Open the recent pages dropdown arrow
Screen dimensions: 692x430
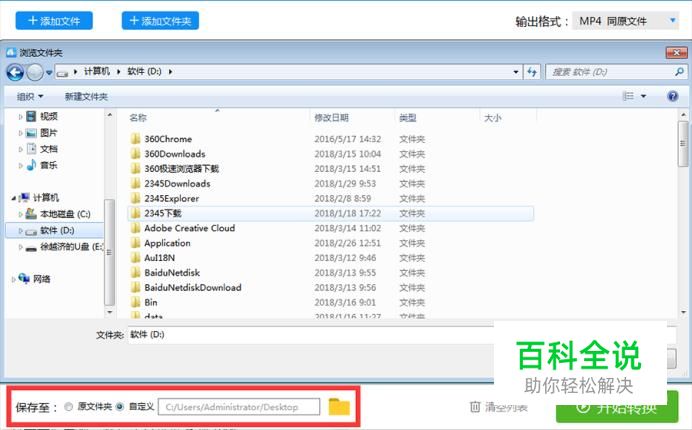49,72
